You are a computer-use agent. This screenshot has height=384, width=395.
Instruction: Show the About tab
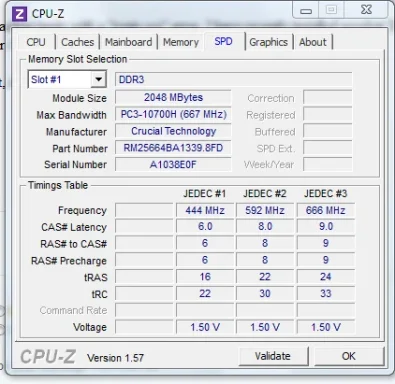(x=313, y=42)
